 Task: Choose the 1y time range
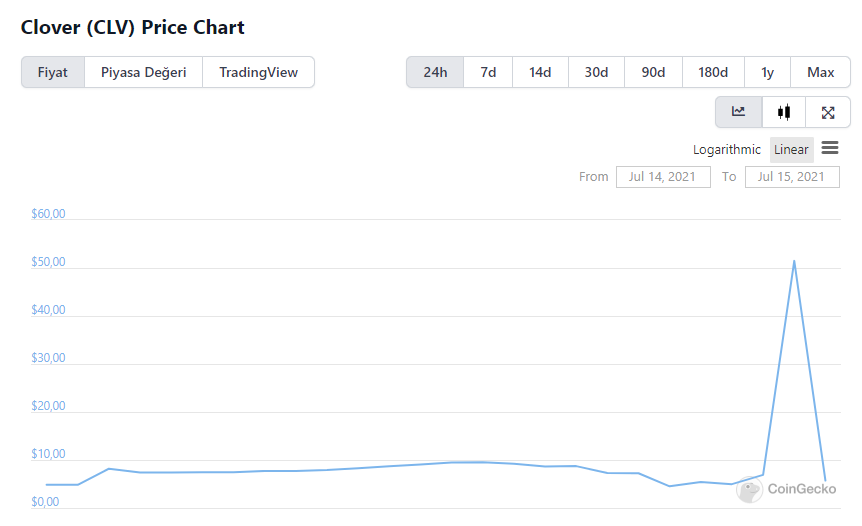(x=767, y=72)
